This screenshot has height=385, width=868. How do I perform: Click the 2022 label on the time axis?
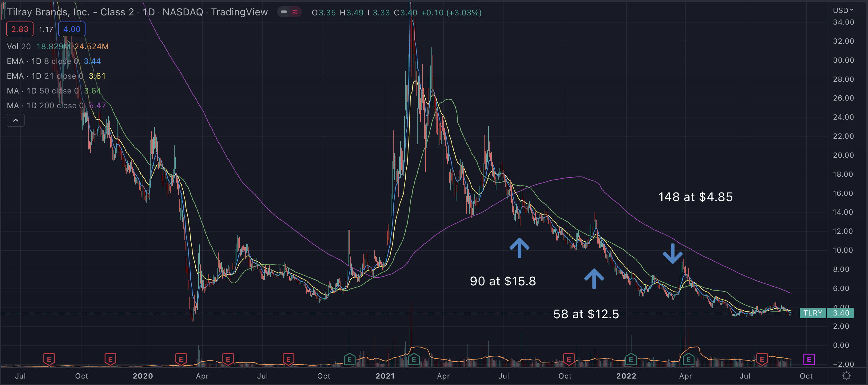tap(626, 376)
